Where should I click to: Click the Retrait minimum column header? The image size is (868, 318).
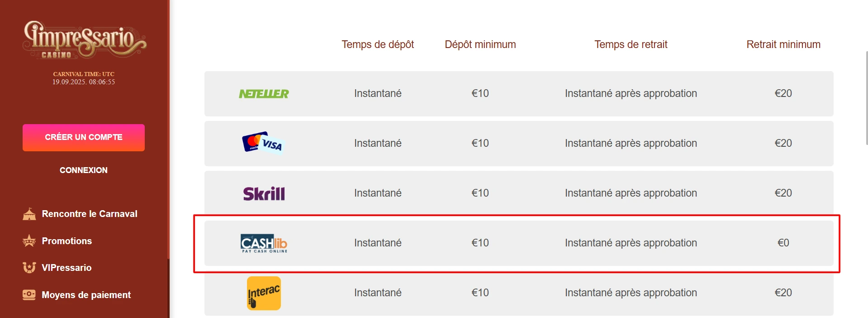[783, 44]
